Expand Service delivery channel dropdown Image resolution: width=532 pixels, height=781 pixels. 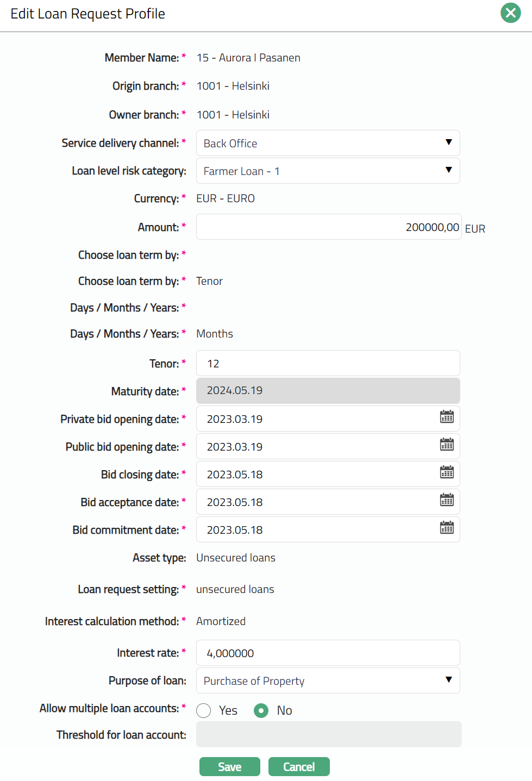coord(328,143)
